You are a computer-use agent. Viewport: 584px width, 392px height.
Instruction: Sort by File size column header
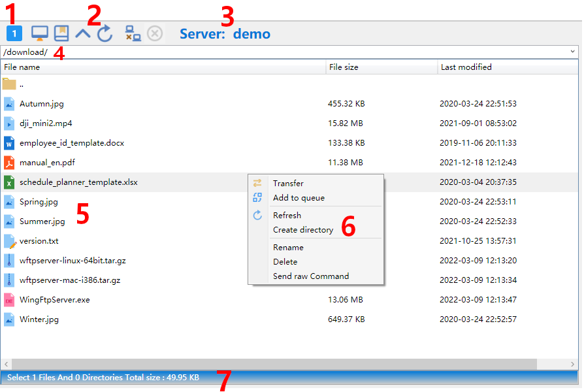(x=381, y=67)
